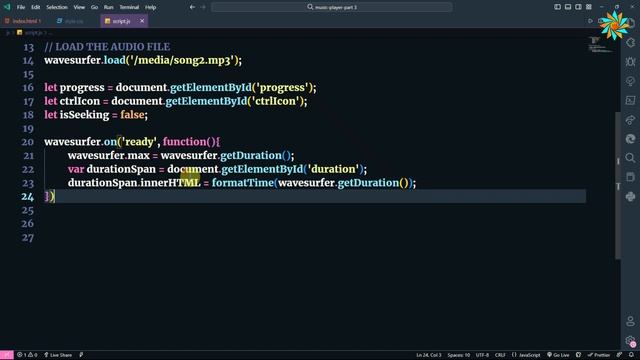Click the text 'isSeeking' on line 18
This screenshot has width=640, height=360.
point(84,115)
